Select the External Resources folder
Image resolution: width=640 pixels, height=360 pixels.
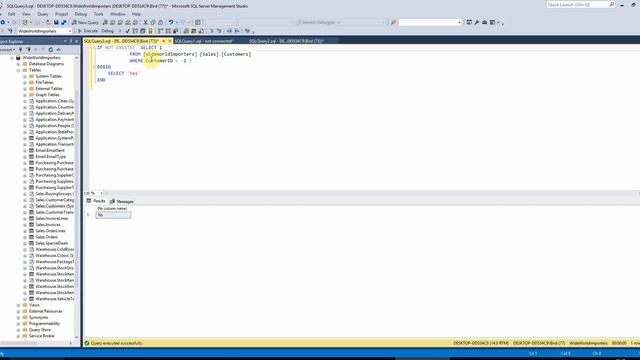(x=45, y=311)
